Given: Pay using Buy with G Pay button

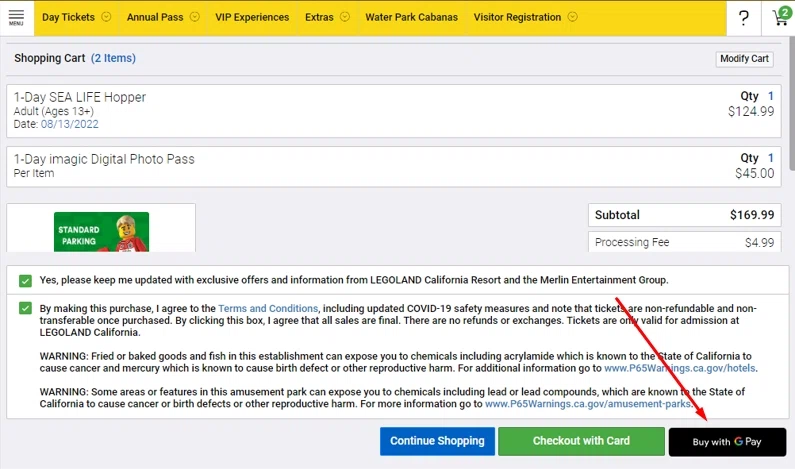Looking at the screenshot, I should point(727,441).
